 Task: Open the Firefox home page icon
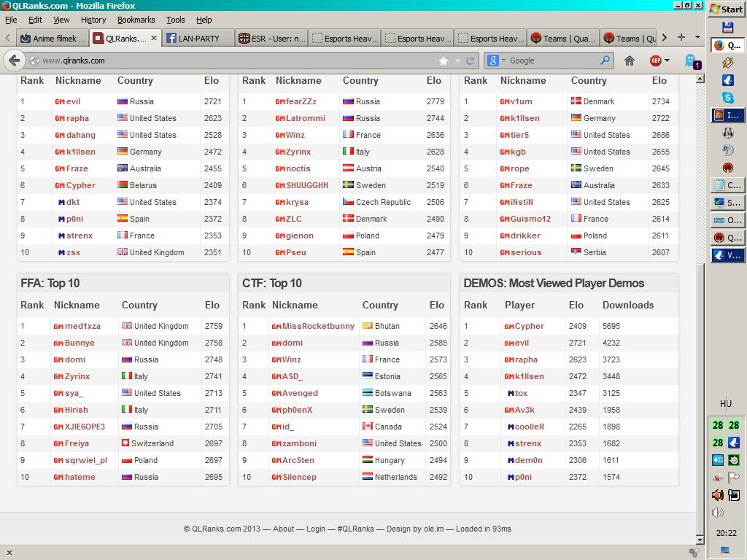[x=630, y=61]
